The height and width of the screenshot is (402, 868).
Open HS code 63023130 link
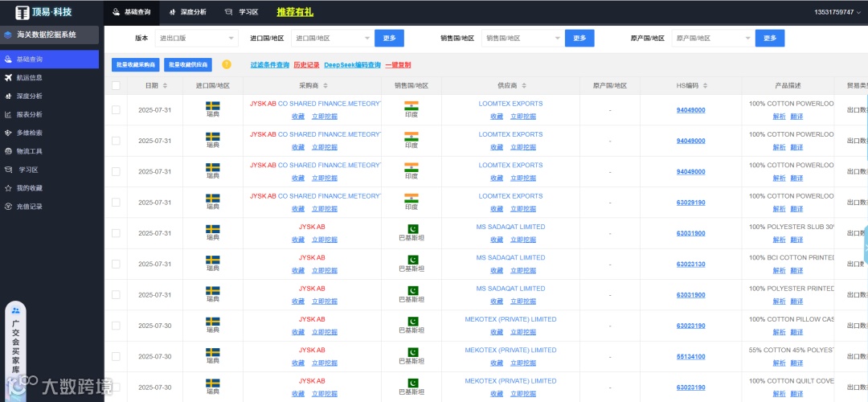pos(691,265)
